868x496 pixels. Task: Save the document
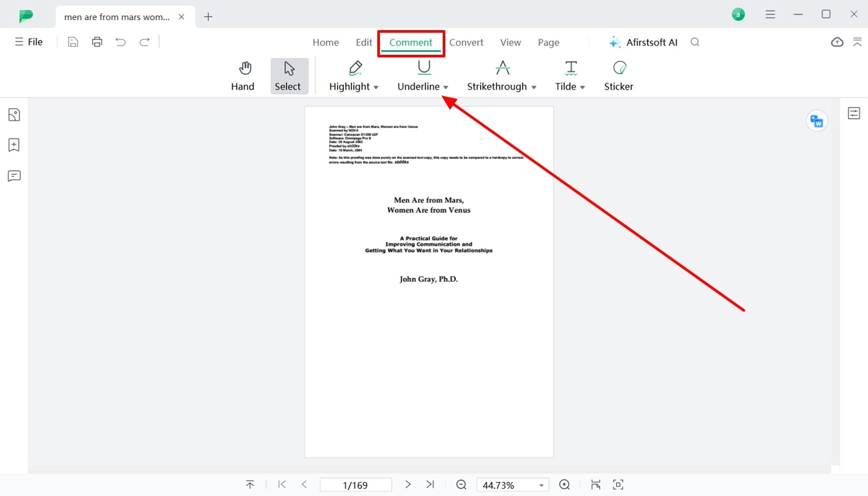point(73,42)
